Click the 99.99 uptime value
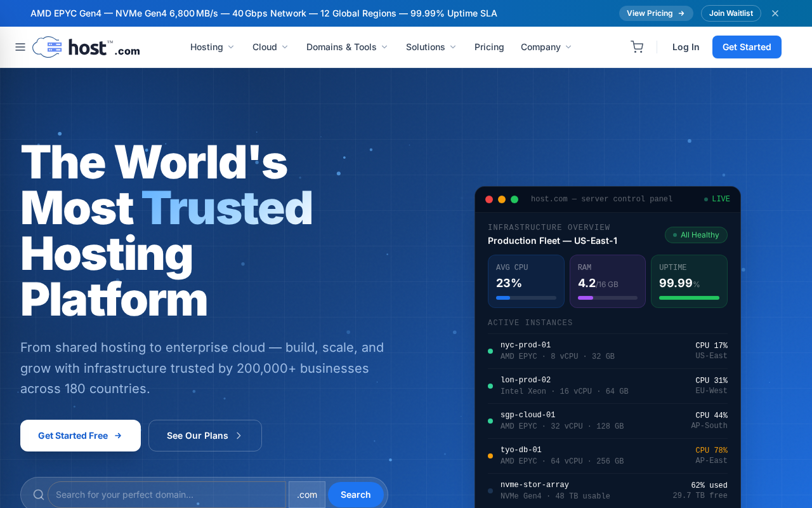812x508 pixels. 676,283
